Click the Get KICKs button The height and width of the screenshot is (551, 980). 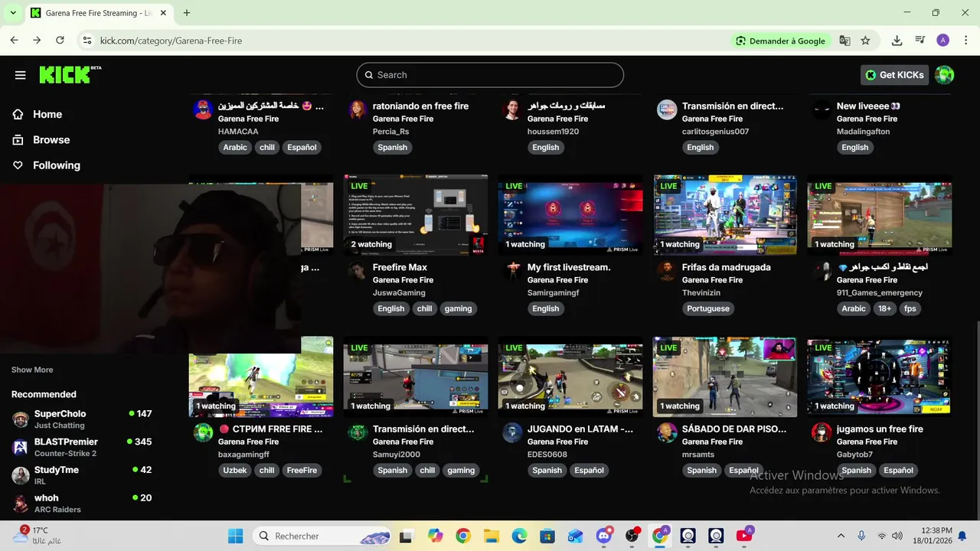(894, 75)
